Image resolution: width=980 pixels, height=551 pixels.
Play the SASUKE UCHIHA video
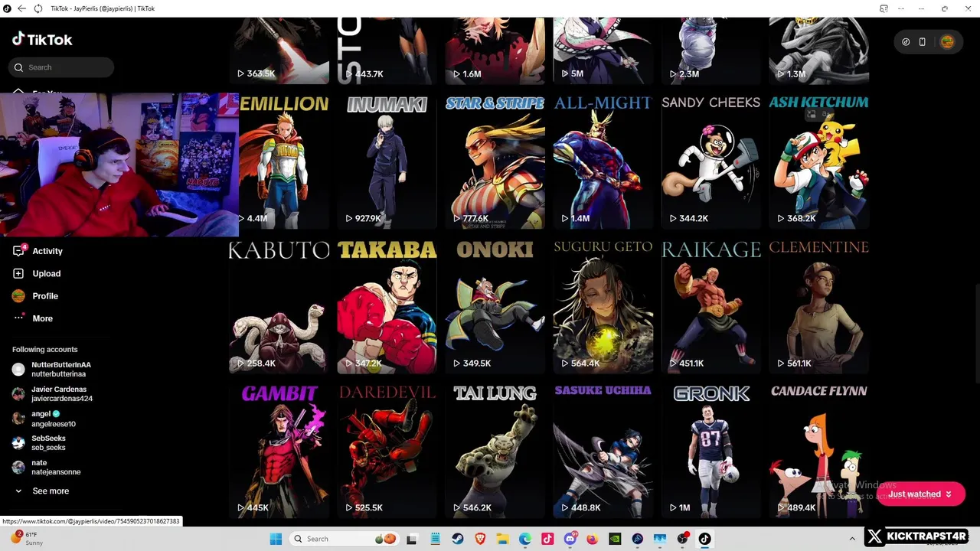[x=603, y=451]
